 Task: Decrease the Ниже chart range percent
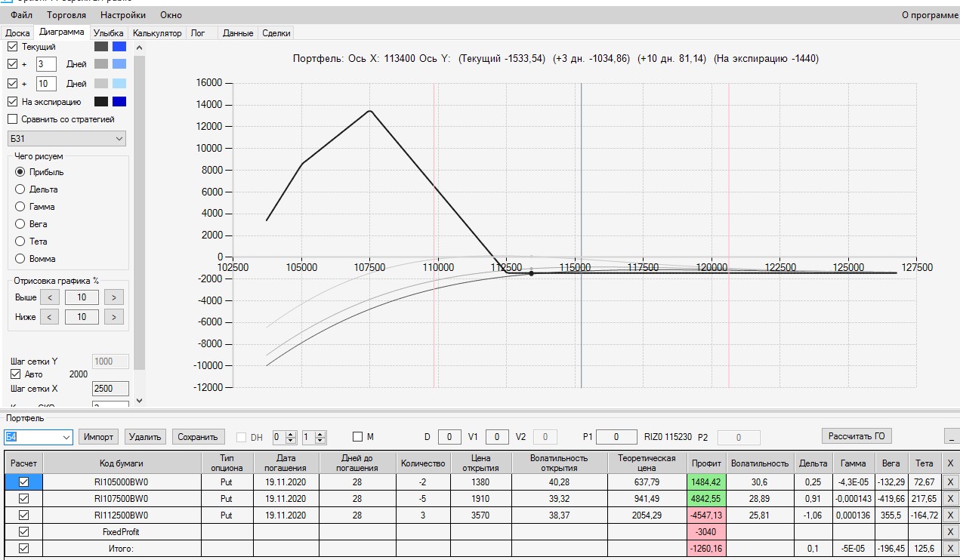tap(50, 317)
